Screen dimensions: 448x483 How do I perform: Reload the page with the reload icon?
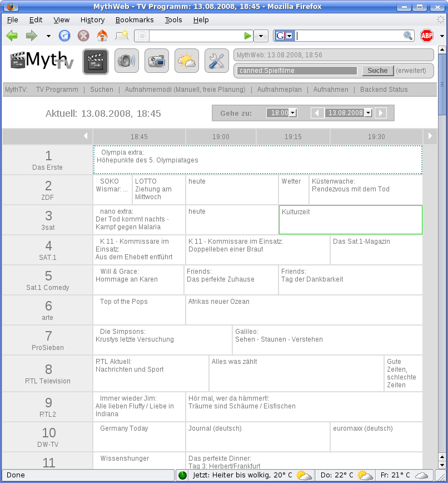click(64, 36)
